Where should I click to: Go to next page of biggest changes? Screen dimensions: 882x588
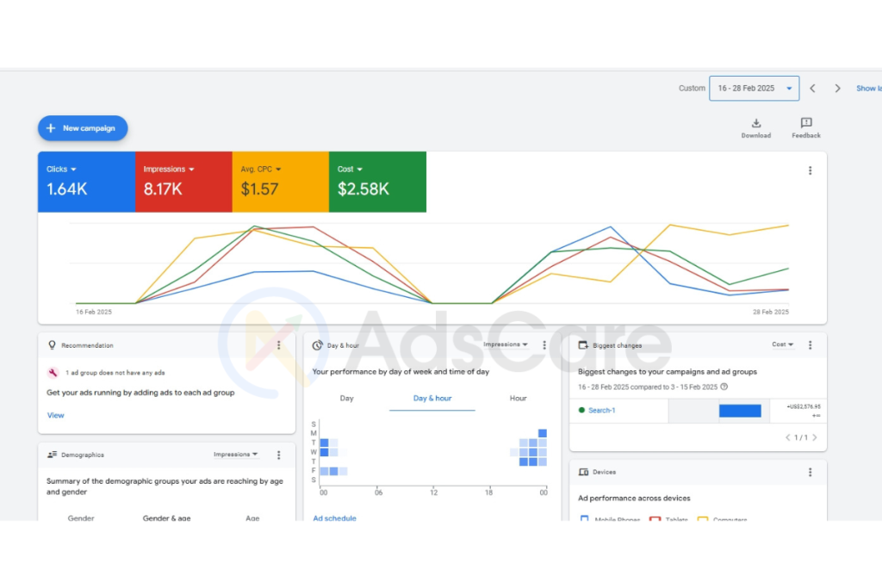[815, 437]
